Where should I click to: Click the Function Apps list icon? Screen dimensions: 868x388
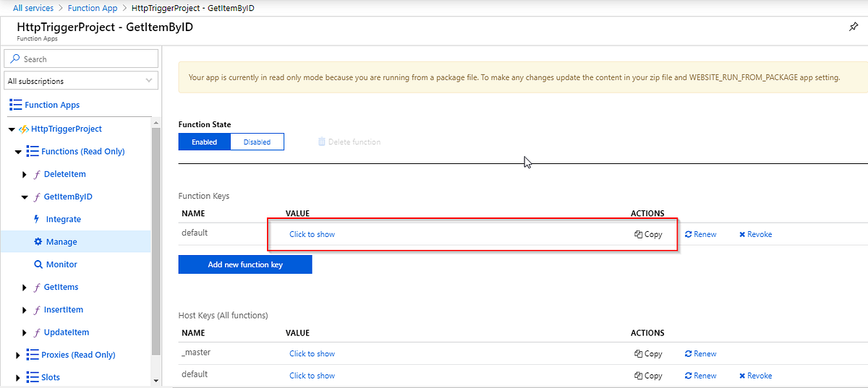point(15,105)
